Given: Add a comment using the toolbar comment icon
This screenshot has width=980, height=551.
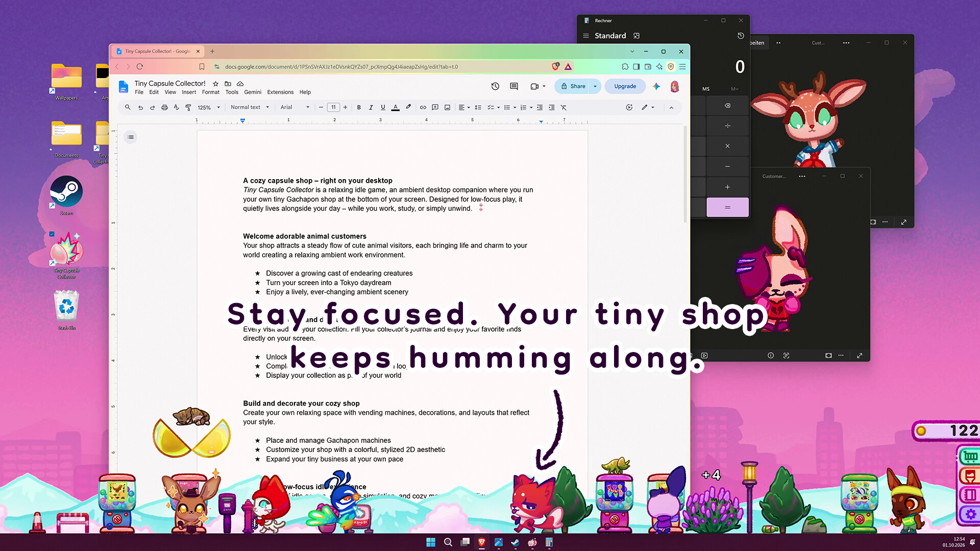Looking at the screenshot, I should tap(435, 107).
